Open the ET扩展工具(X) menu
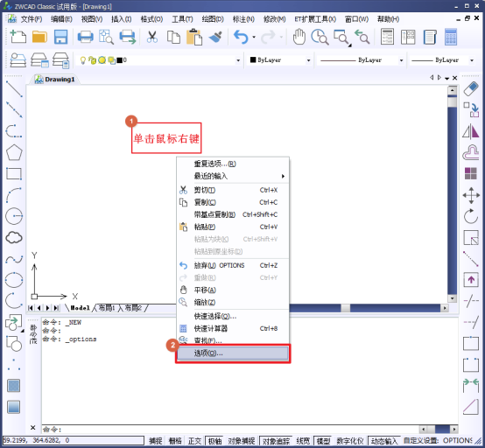The height and width of the screenshot is (448, 485). pos(315,19)
